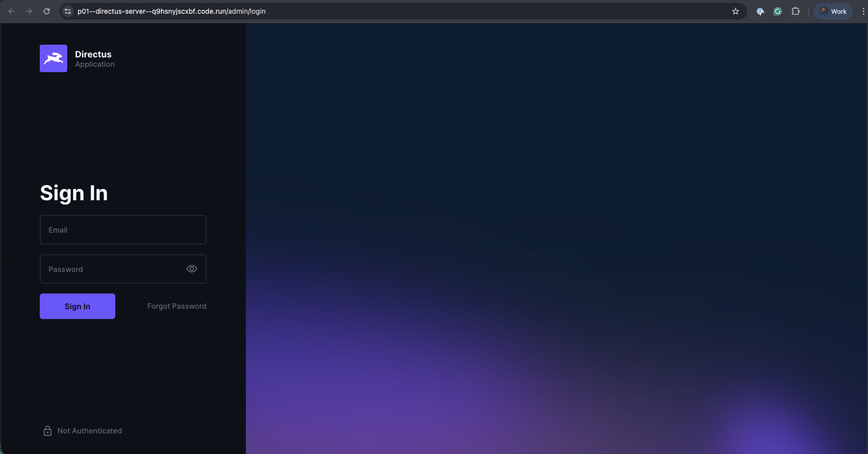Click inside the Email input field
This screenshot has width=868, height=454.
[123, 229]
